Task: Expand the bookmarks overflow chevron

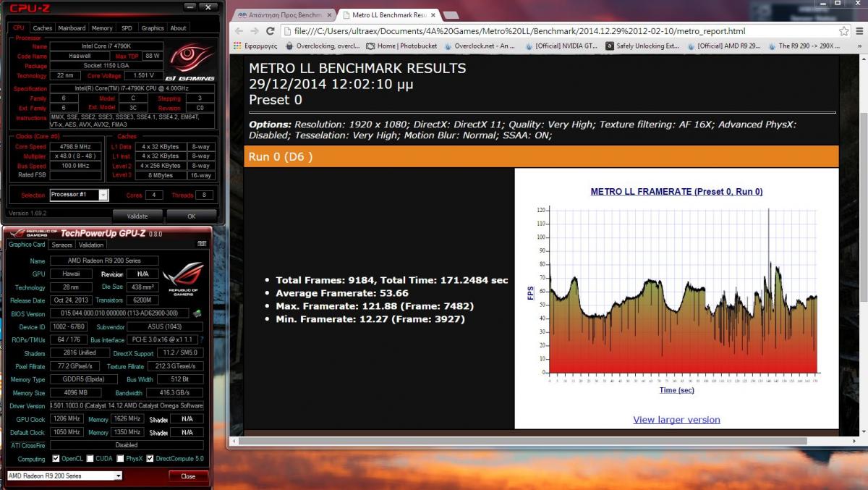Action: coord(858,46)
